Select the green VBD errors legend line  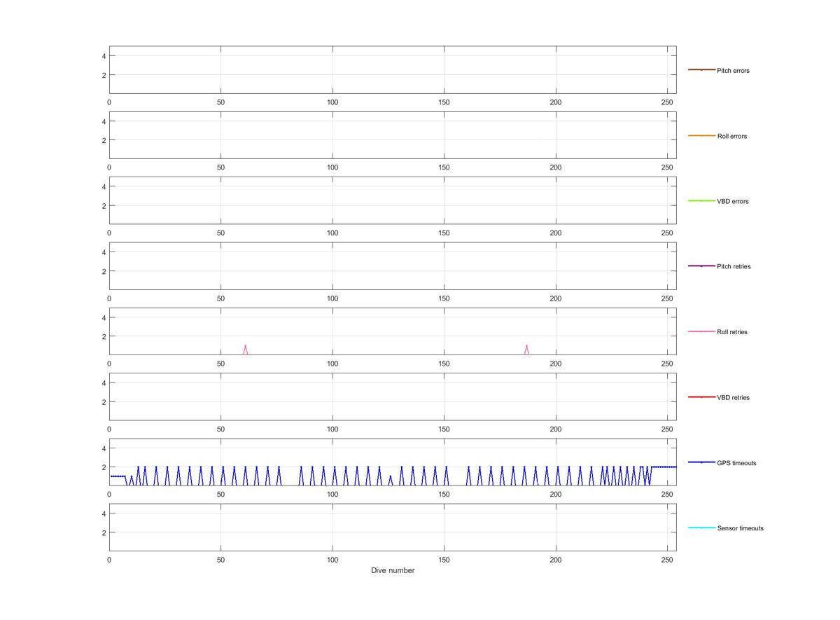[x=701, y=201]
